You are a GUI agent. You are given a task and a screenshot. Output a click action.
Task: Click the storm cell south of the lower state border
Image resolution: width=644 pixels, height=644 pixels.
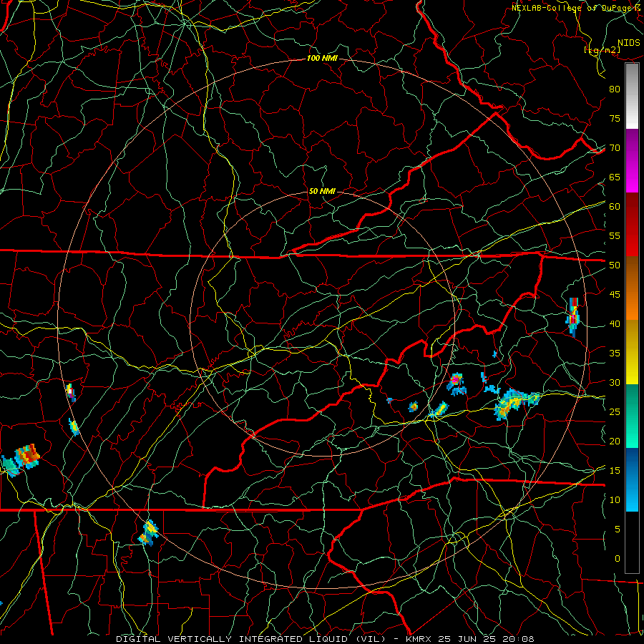click(149, 532)
